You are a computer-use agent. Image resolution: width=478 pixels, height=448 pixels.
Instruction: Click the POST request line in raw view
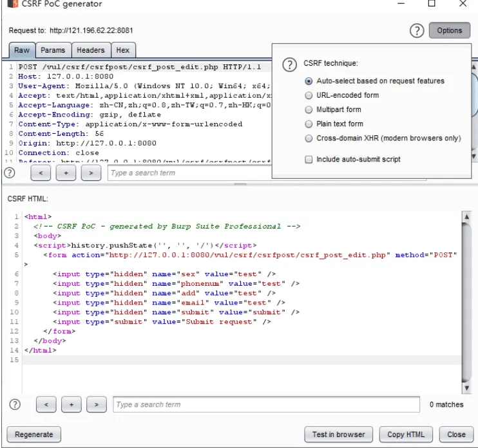140,67
